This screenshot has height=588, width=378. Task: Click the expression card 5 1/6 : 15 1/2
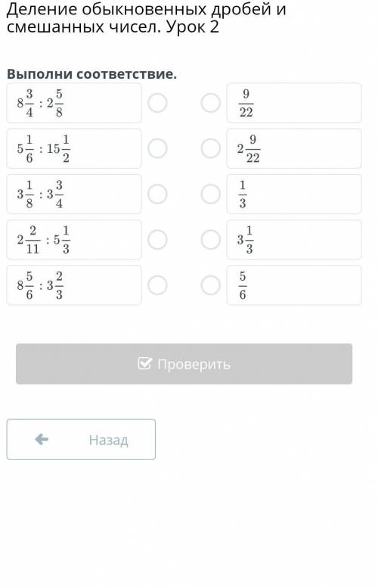[x=74, y=148]
